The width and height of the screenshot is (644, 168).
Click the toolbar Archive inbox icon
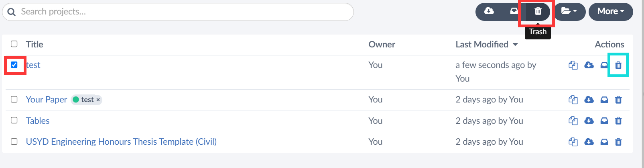514,11
